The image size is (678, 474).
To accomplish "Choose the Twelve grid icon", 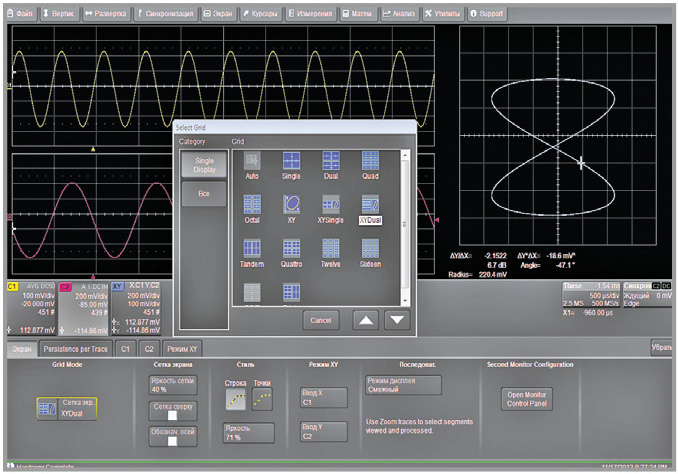I will pyautogui.click(x=331, y=247).
